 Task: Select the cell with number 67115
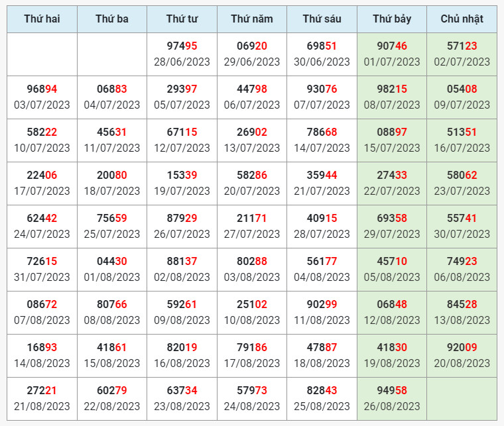[x=182, y=140]
